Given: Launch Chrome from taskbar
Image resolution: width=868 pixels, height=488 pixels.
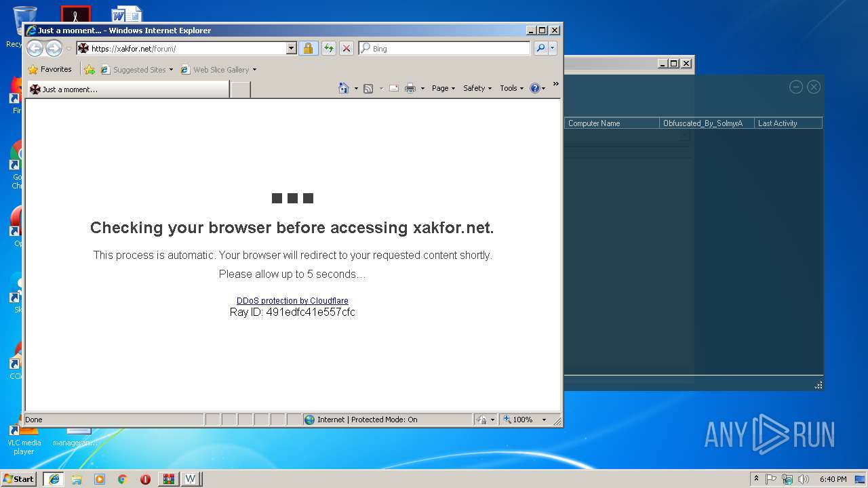Looking at the screenshot, I should (122, 479).
